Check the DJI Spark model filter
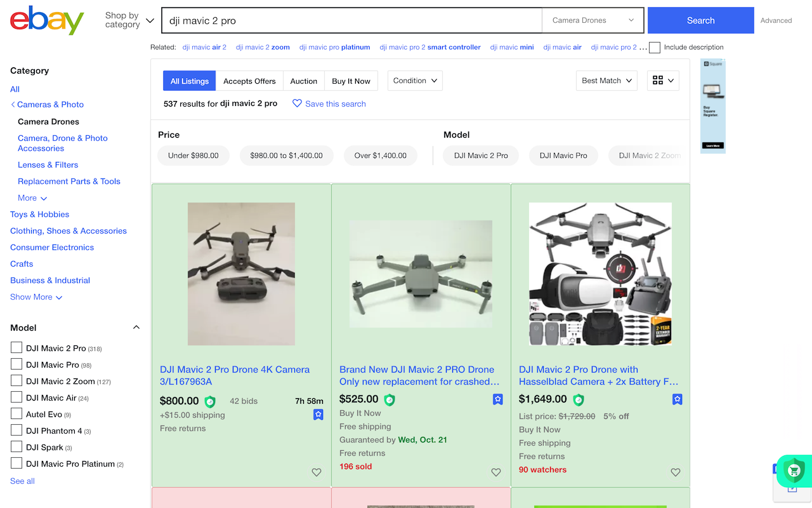812x508 pixels. [16, 446]
